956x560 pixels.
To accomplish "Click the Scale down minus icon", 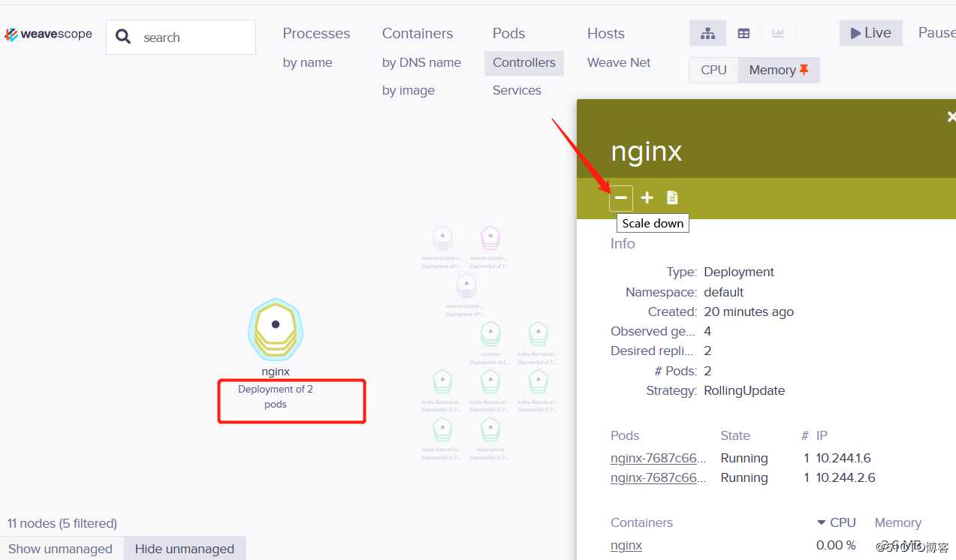I will tap(621, 198).
